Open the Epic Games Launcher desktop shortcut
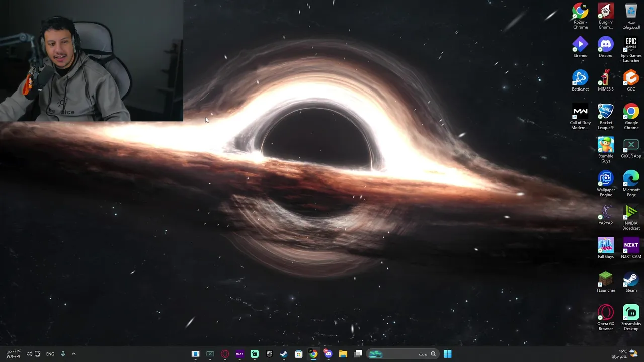 coord(631,50)
